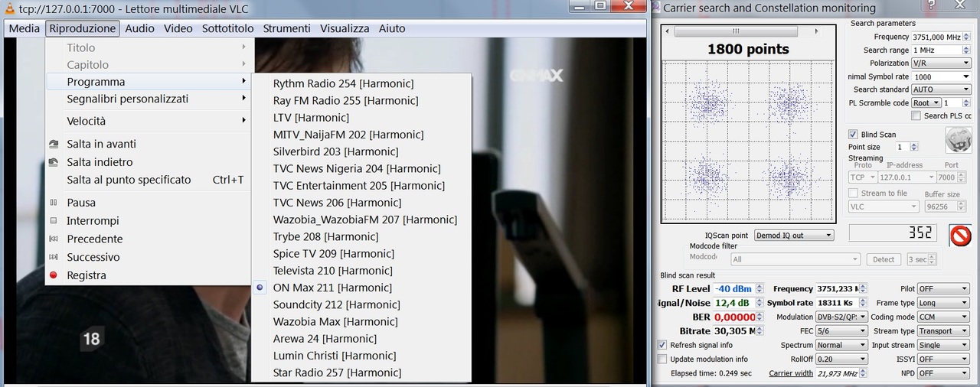This screenshot has height=387, width=980.
Task: Click the Successivo next track icon
Action: pyautogui.click(x=54, y=257)
